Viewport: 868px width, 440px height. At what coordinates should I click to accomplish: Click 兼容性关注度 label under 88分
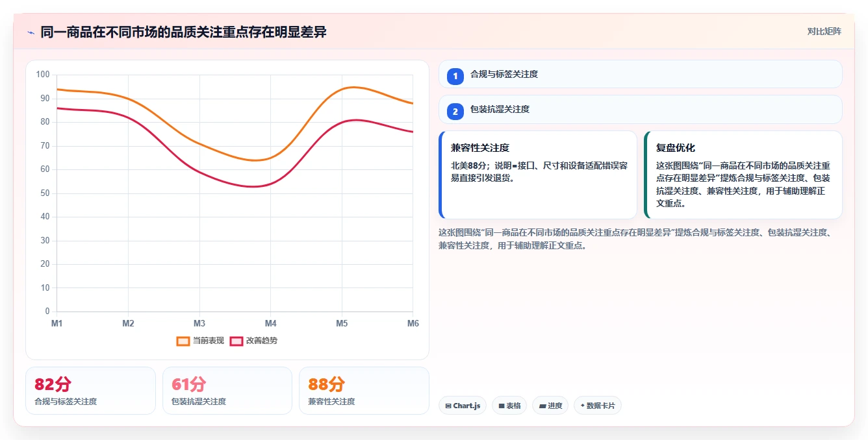coord(331,402)
